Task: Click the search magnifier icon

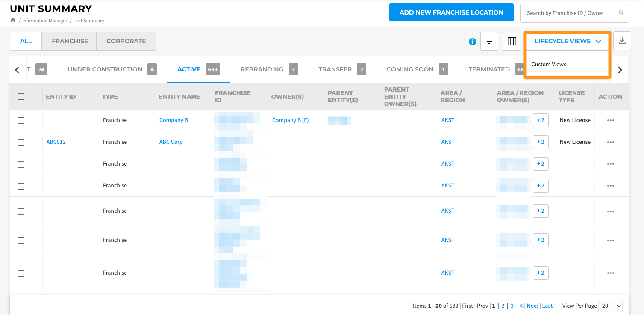Action: pyautogui.click(x=621, y=13)
